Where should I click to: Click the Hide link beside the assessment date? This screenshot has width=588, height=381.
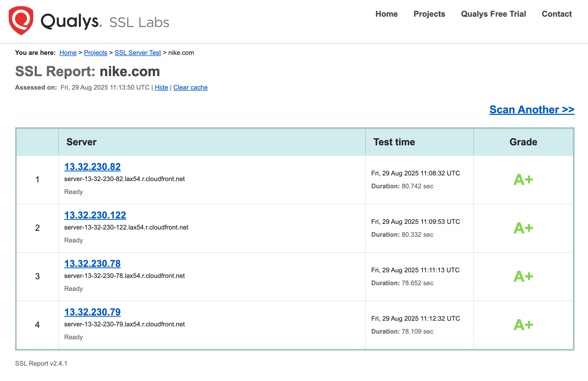[161, 87]
